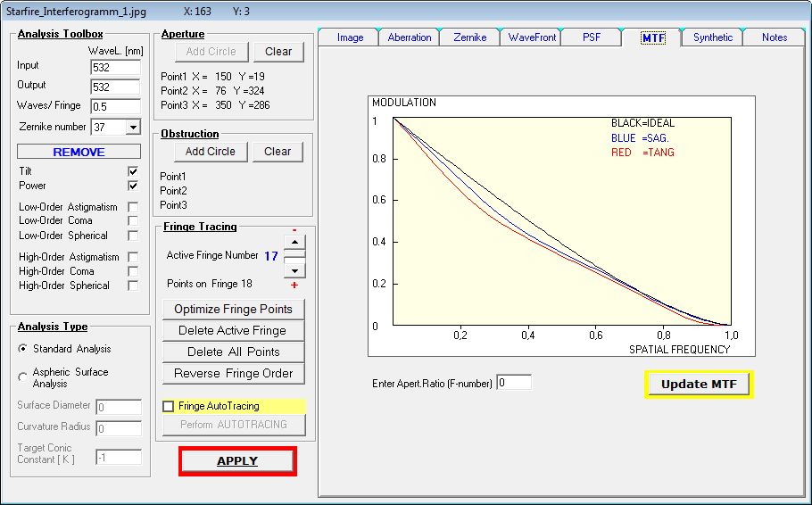Open the Notes tab
The height and width of the screenshot is (505, 812).
pos(775,37)
